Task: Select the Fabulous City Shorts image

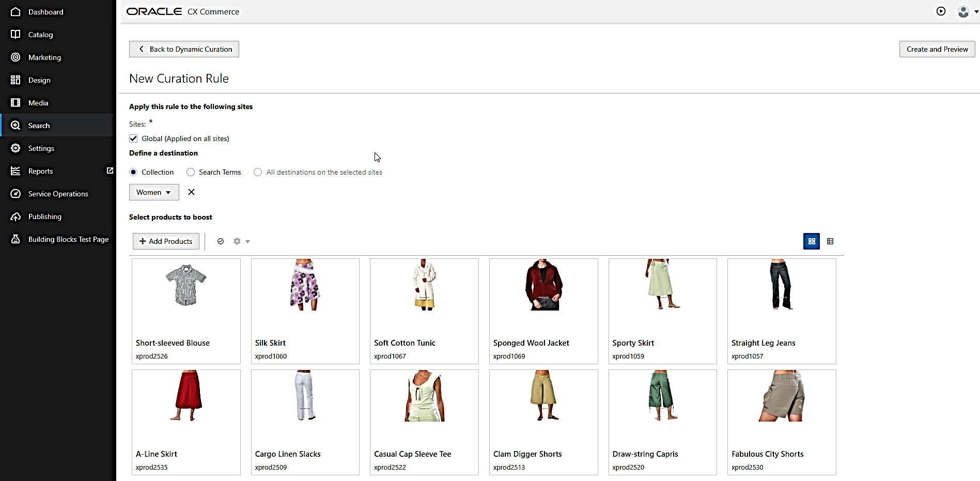Action: [x=782, y=396]
